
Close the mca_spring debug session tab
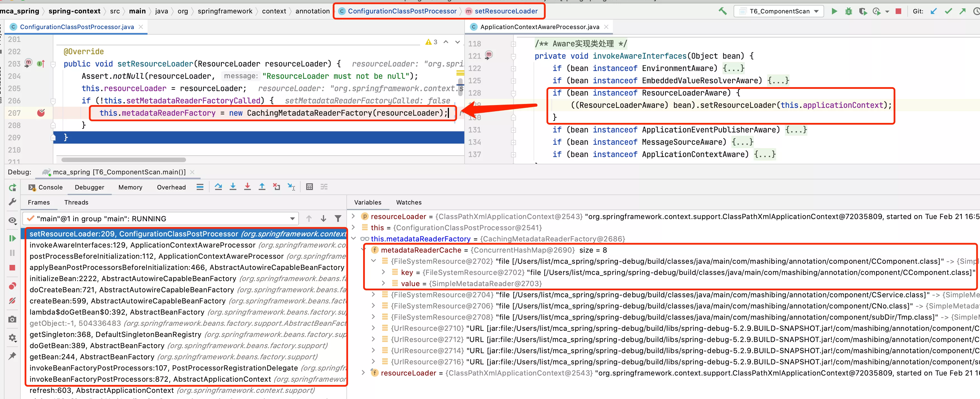[x=192, y=172]
